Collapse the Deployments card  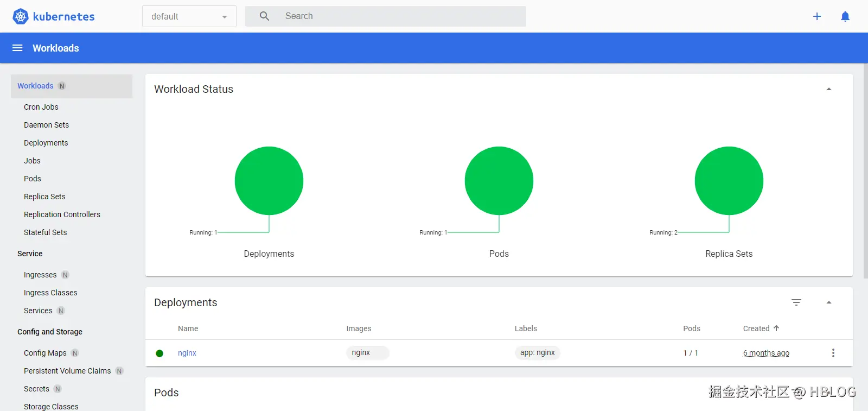829,302
